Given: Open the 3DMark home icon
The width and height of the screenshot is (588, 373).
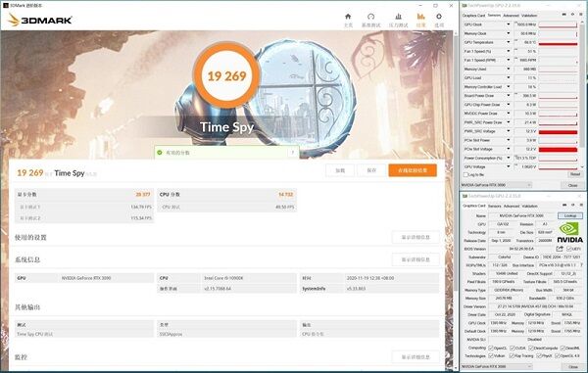Looking at the screenshot, I should point(348,17).
